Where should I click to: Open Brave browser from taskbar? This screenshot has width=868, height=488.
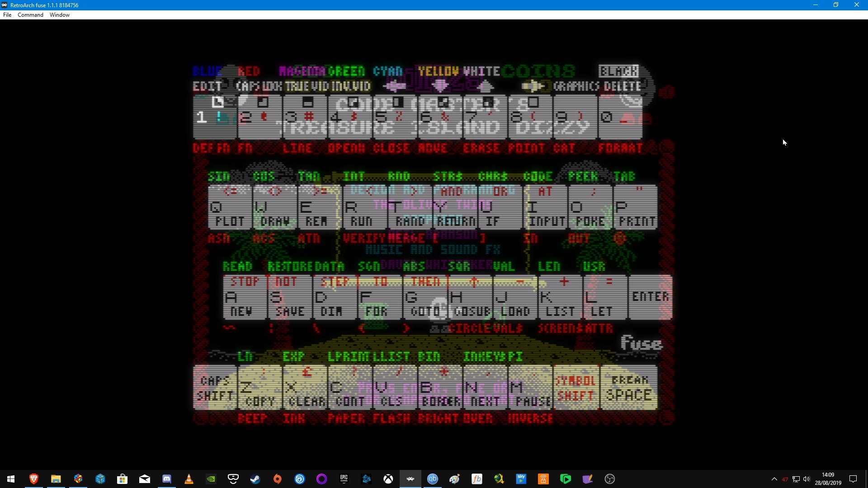[x=33, y=479]
